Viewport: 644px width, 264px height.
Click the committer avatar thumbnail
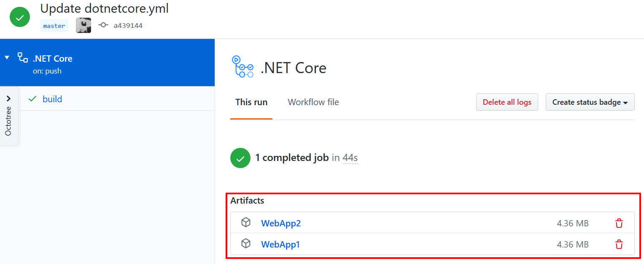pyautogui.click(x=83, y=25)
